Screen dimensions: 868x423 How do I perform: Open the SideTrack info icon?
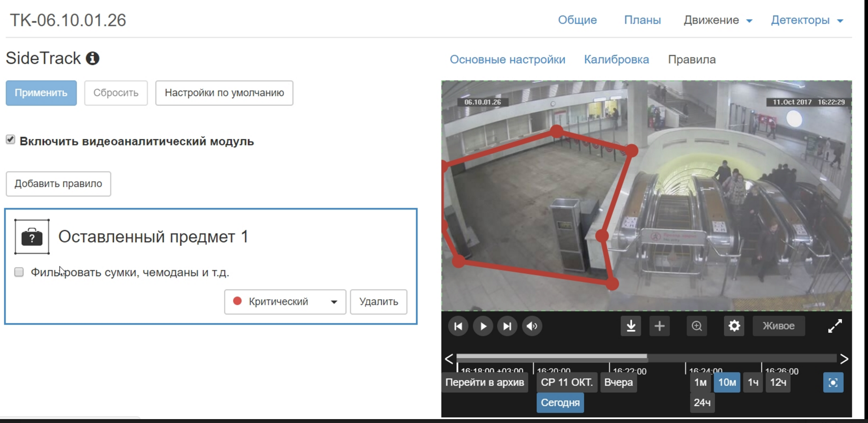[x=92, y=58]
